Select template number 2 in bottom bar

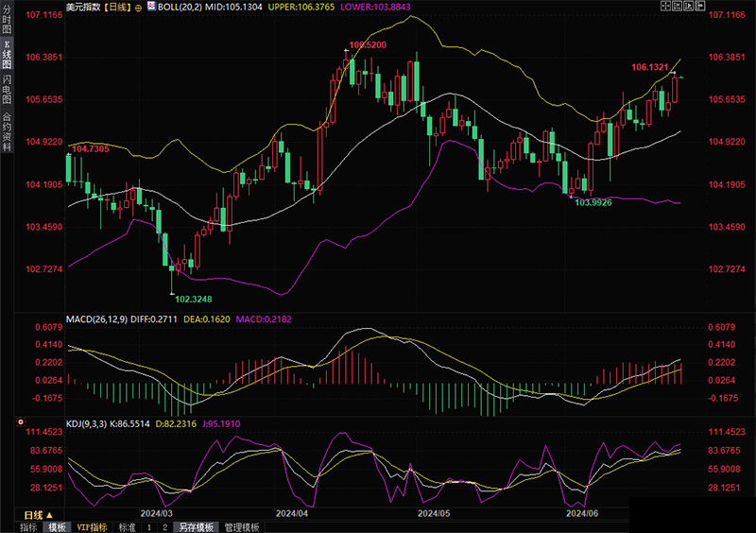[163, 527]
